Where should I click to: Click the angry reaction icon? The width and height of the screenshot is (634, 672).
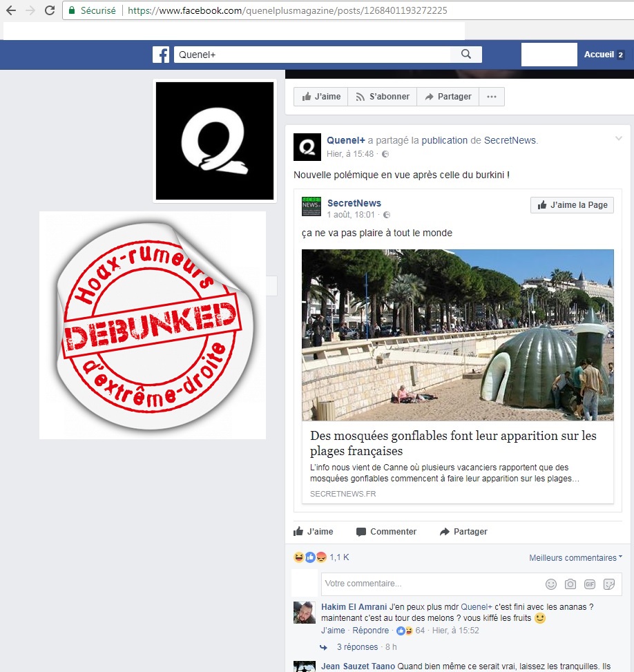click(x=321, y=557)
